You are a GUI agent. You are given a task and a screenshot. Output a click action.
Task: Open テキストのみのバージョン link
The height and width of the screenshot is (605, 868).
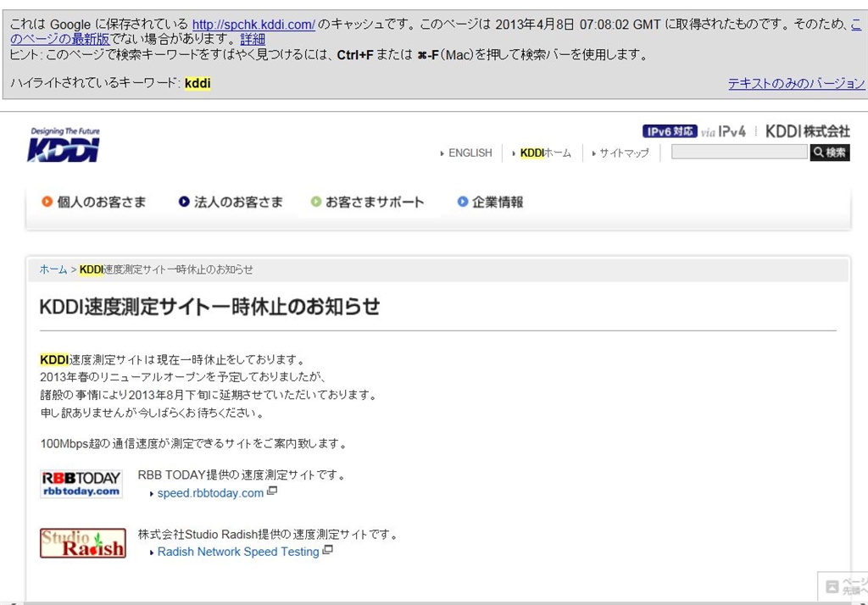click(x=796, y=84)
